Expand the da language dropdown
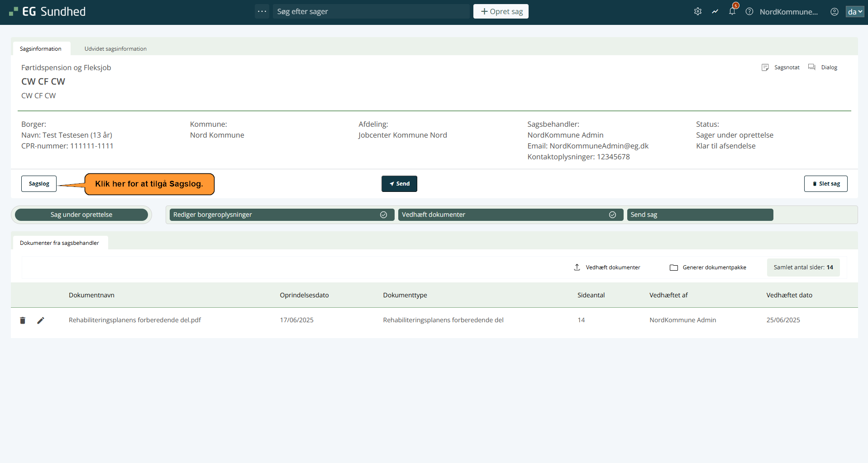The height and width of the screenshot is (463, 868). tap(854, 12)
